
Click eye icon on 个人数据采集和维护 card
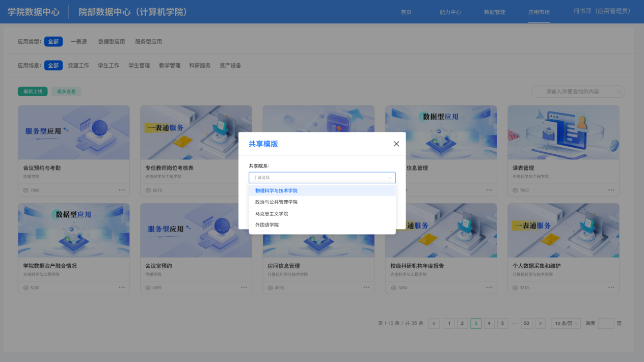click(516, 288)
